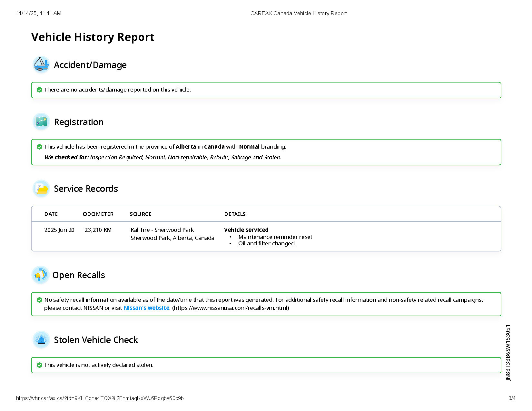532x411 pixels.
Task: Click the vhr.carfax.ca URL in footer
Action: coord(100,398)
